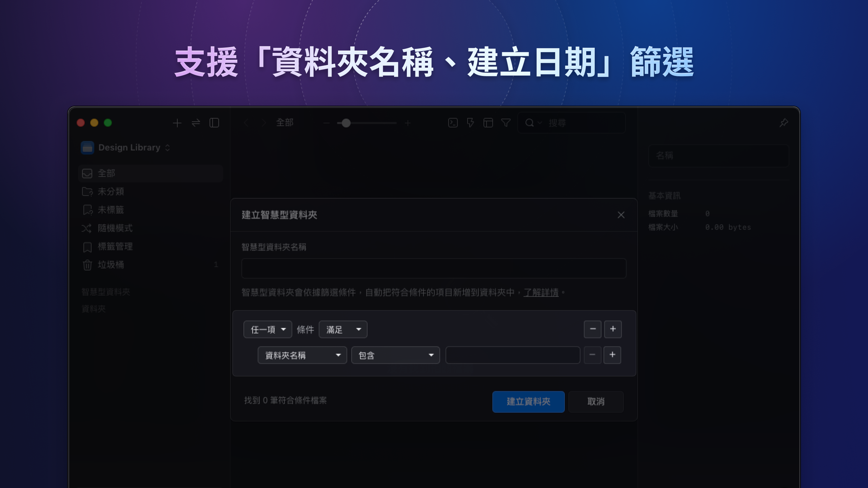868x488 pixels.
Task: Click the 建立資料夾 button
Action: point(528,402)
